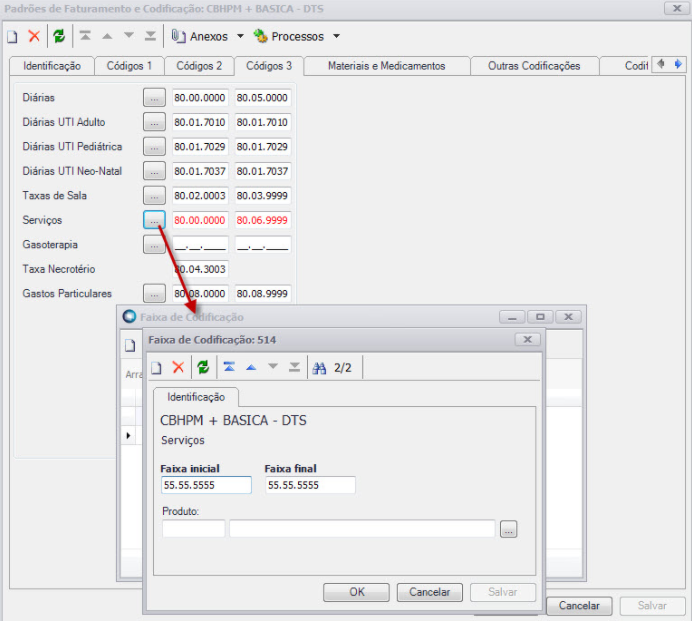Click binoculars search icon beside 2/2
This screenshot has width=692, height=621.
click(x=319, y=368)
